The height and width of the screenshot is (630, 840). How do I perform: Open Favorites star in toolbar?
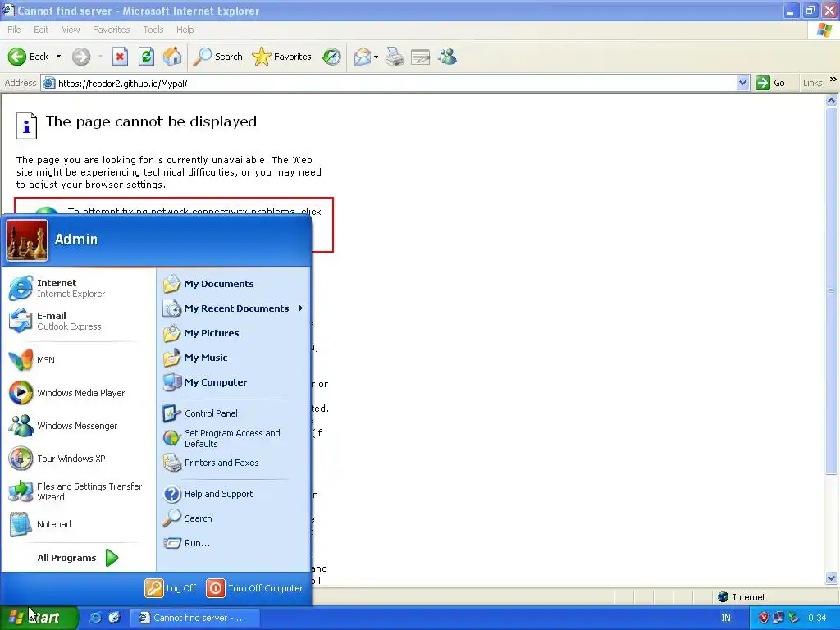click(282, 57)
